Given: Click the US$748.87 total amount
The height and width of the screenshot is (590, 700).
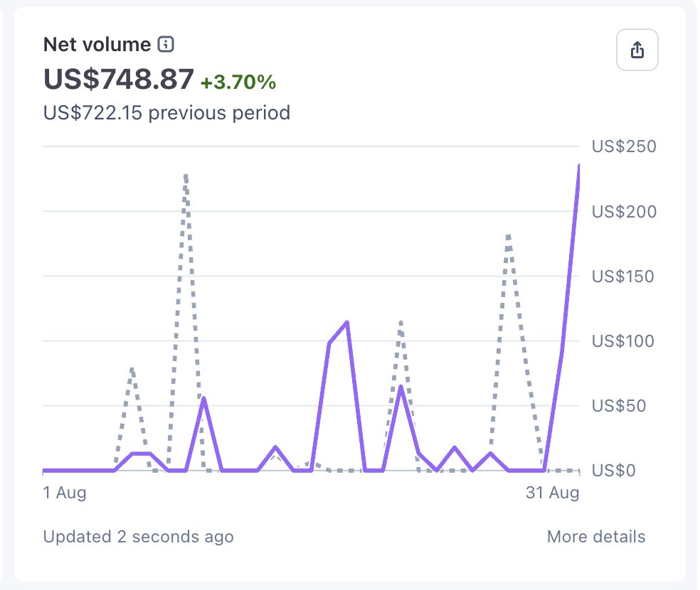Looking at the screenshot, I should point(118,80).
